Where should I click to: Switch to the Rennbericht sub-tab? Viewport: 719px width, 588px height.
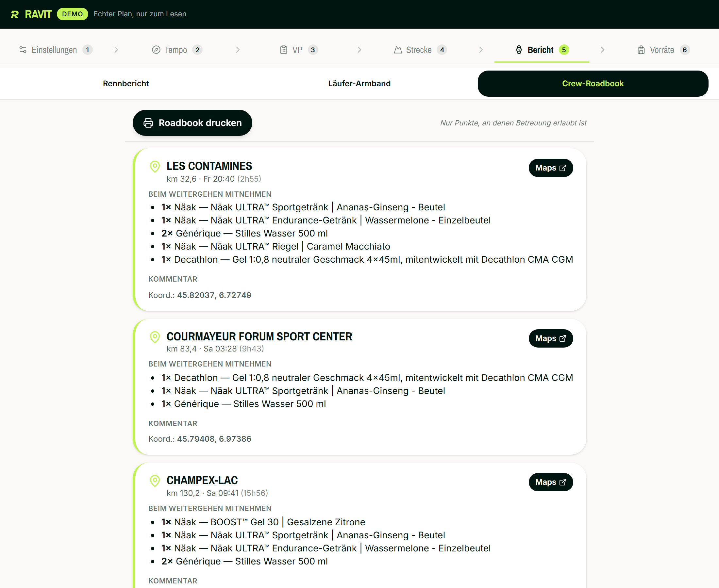coord(126,84)
